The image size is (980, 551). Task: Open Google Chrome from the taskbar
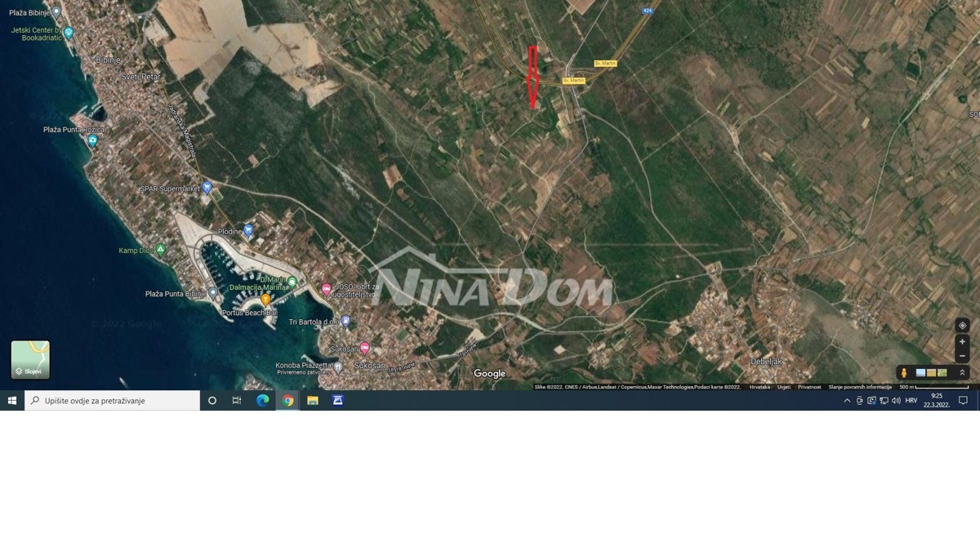click(x=287, y=401)
